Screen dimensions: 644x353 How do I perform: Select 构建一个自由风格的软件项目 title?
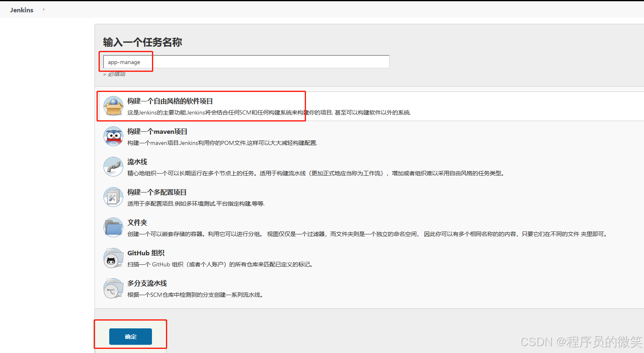(x=170, y=101)
